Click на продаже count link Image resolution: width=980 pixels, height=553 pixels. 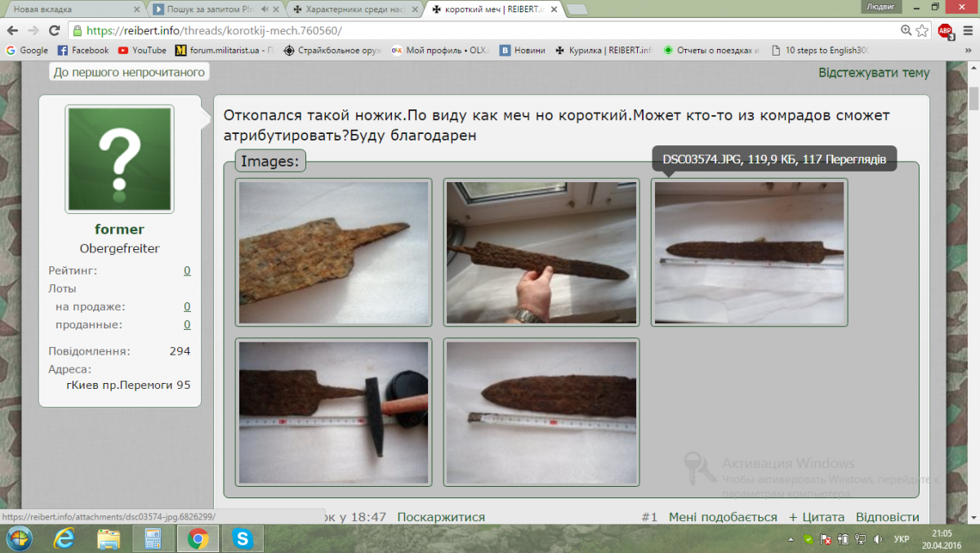click(x=187, y=306)
